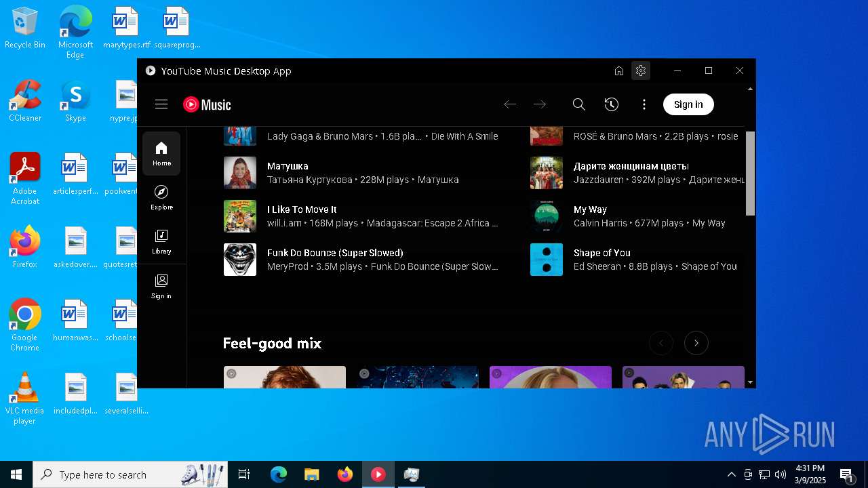Open artist link Ed Sheeran
The image size is (868, 488).
tap(597, 266)
